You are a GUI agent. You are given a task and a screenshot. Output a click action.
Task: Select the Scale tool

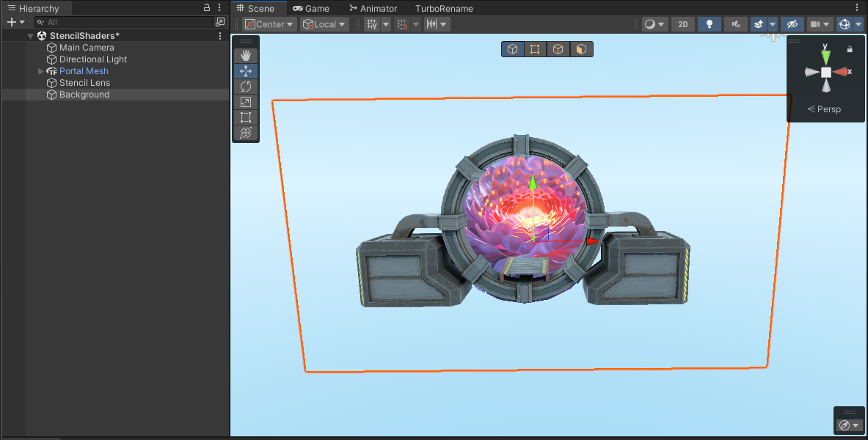tap(246, 101)
